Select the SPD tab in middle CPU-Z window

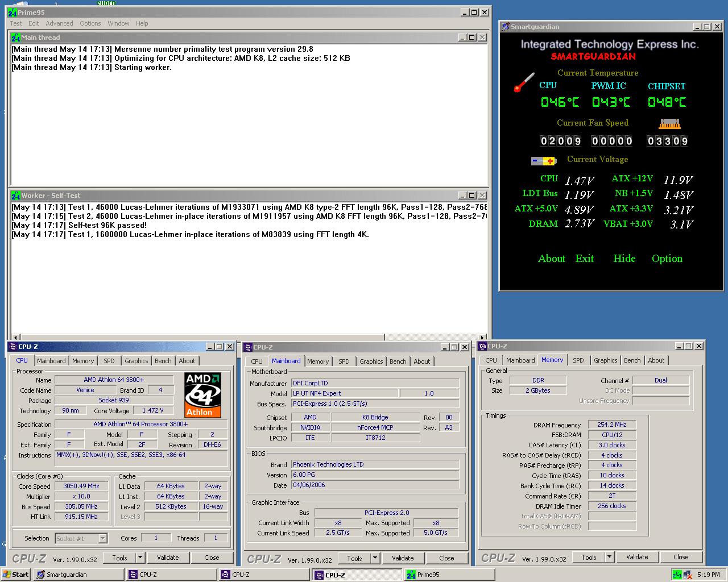(x=344, y=361)
